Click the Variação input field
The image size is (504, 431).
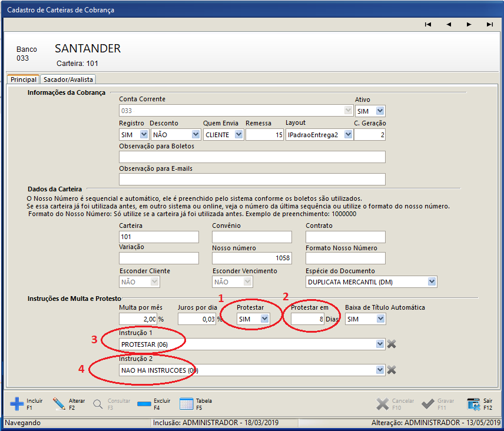(x=159, y=258)
